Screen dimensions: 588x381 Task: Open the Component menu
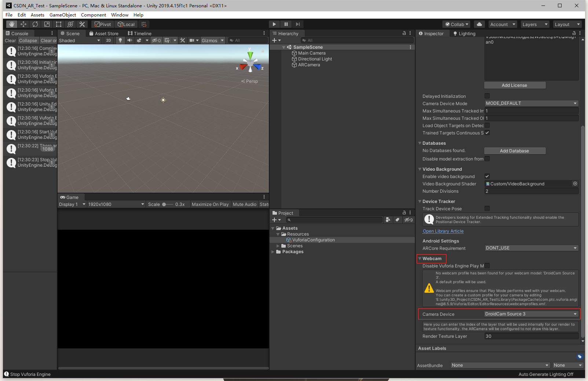(94, 15)
